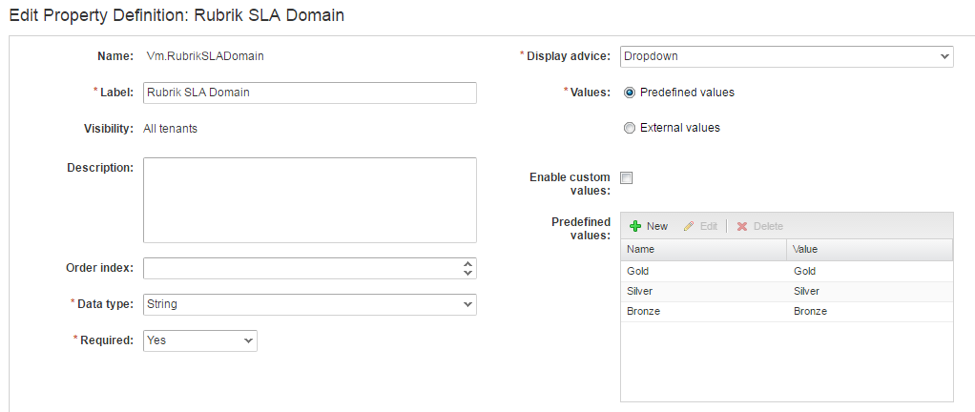Click the pencil Edit icon
The height and width of the screenshot is (412, 975).
689,226
